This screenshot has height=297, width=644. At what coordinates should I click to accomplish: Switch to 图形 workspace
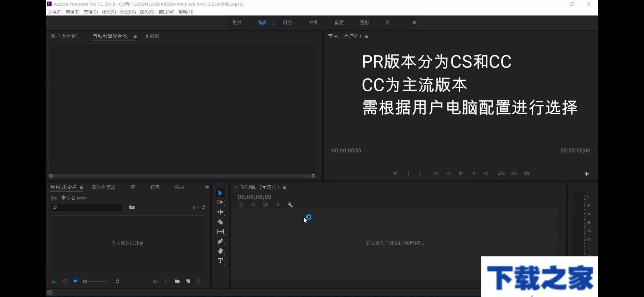(x=364, y=23)
